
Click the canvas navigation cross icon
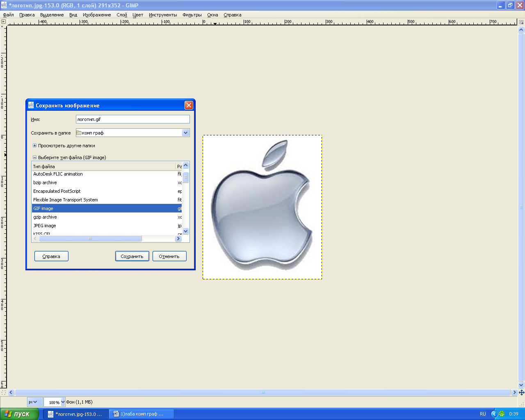click(x=521, y=393)
